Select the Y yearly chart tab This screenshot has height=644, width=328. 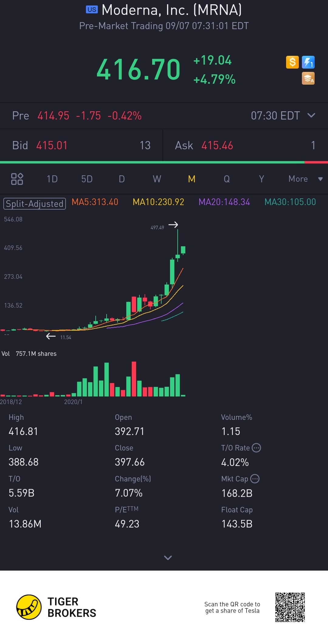(x=261, y=179)
